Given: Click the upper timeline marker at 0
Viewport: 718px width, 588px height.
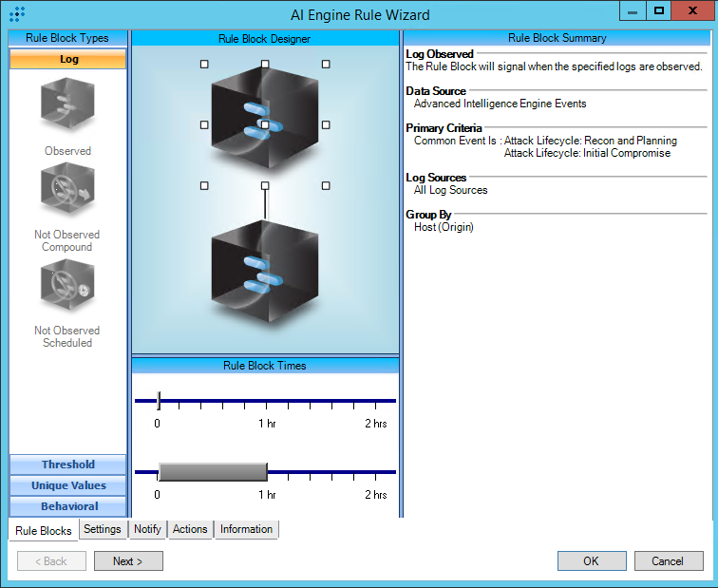Looking at the screenshot, I should pyautogui.click(x=159, y=401).
